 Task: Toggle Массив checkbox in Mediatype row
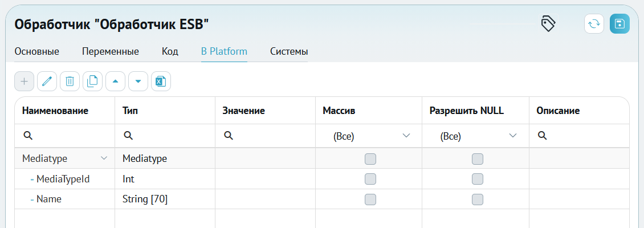[370, 159]
